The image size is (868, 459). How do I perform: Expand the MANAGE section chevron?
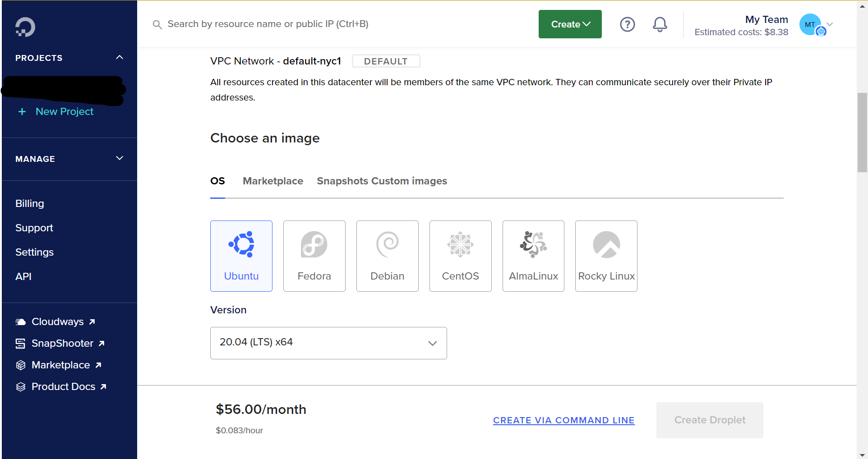(x=120, y=158)
